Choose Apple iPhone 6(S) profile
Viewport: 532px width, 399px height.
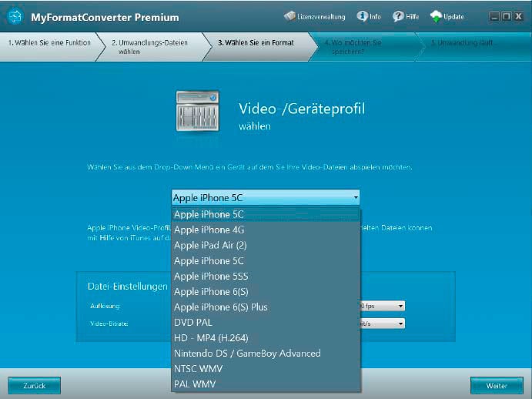coord(266,292)
